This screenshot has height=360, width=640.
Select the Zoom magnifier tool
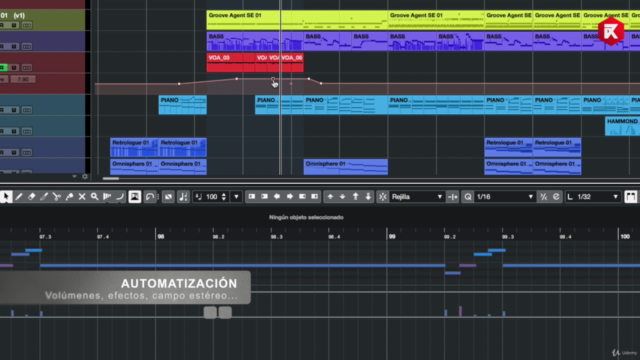point(95,197)
